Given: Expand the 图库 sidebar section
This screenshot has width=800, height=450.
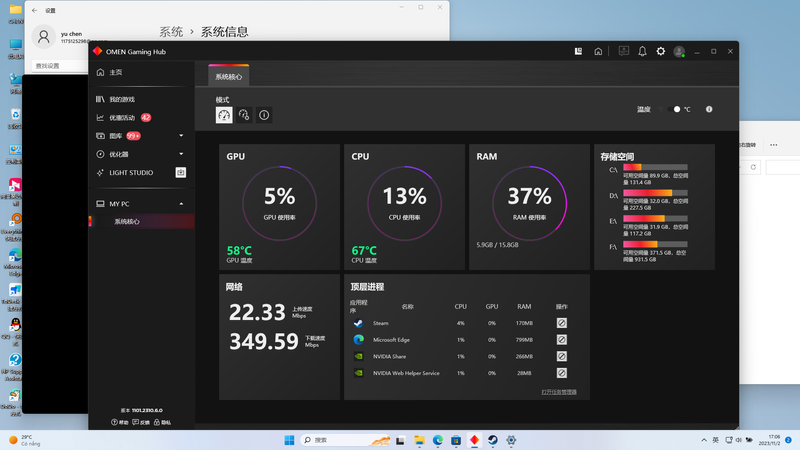Looking at the screenshot, I should pos(181,135).
